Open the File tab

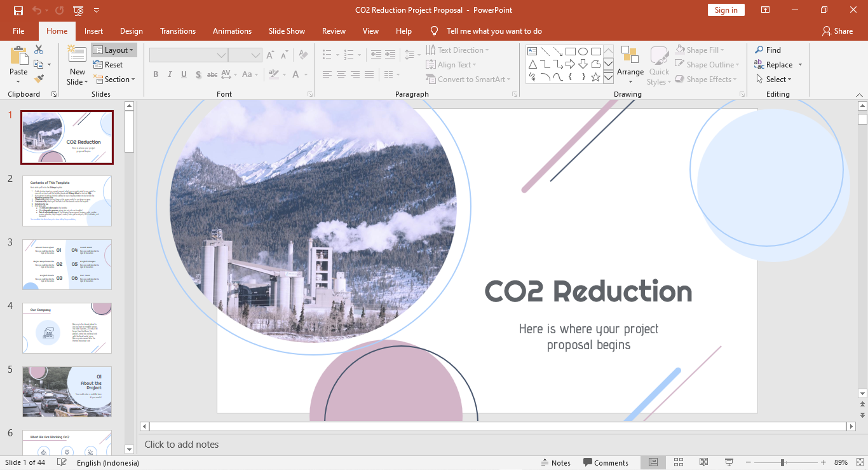pyautogui.click(x=18, y=31)
